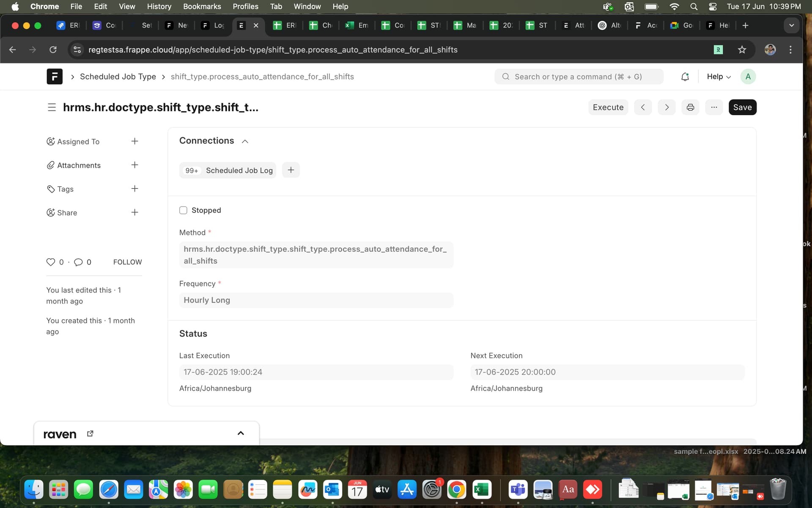Click the document title heading
This screenshot has width=812, height=508.
coord(161,108)
